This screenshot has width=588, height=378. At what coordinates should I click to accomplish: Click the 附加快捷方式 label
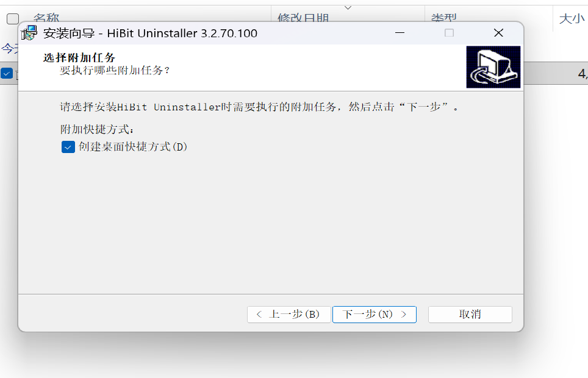pyautogui.click(x=97, y=129)
